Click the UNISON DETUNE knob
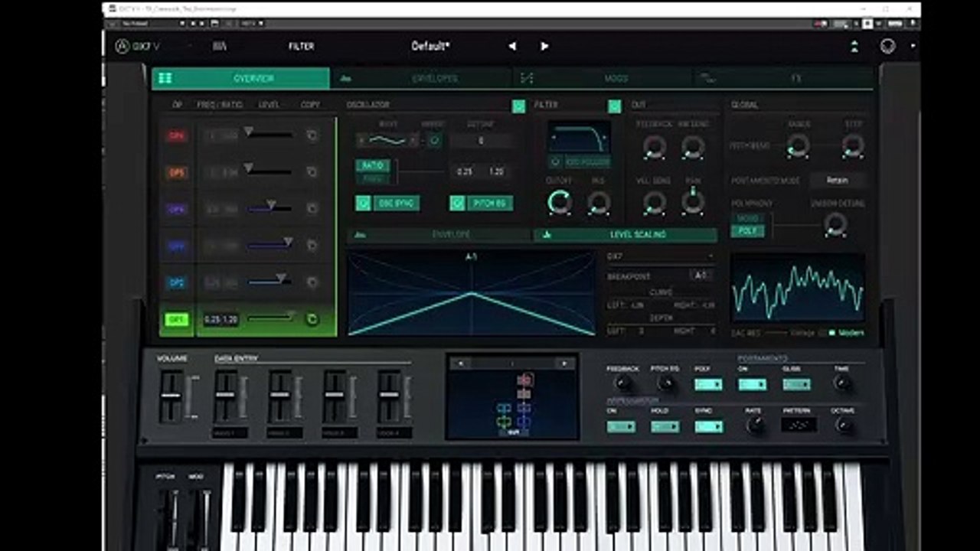The height and width of the screenshot is (551, 980). click(x=836, y=224)
